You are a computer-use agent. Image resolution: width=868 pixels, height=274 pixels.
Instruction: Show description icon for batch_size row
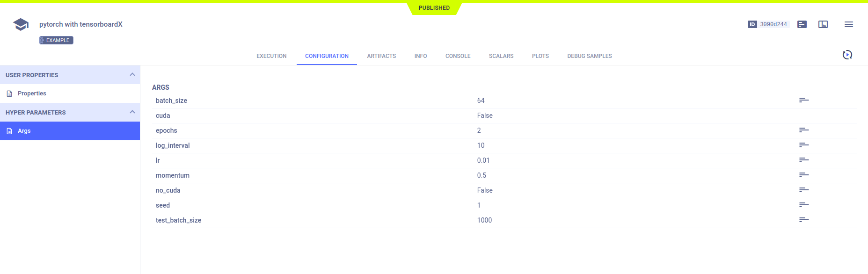click(804, 100)
